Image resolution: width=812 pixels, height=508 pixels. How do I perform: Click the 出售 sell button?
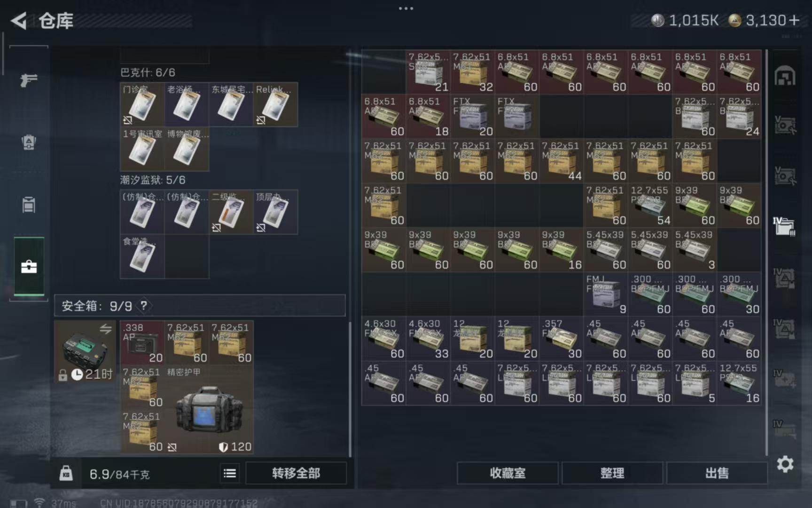coord(717,473)
